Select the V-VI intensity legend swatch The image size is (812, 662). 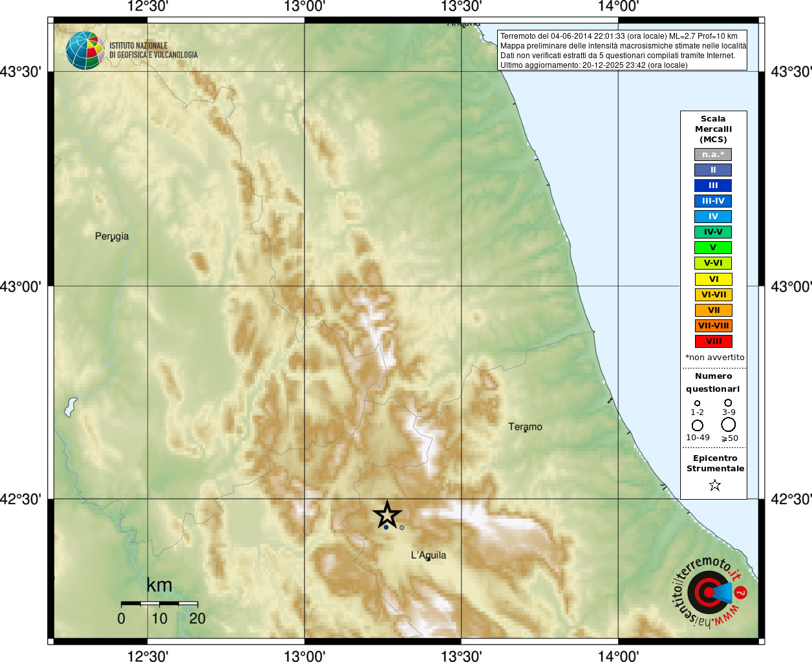click(713, 263)
